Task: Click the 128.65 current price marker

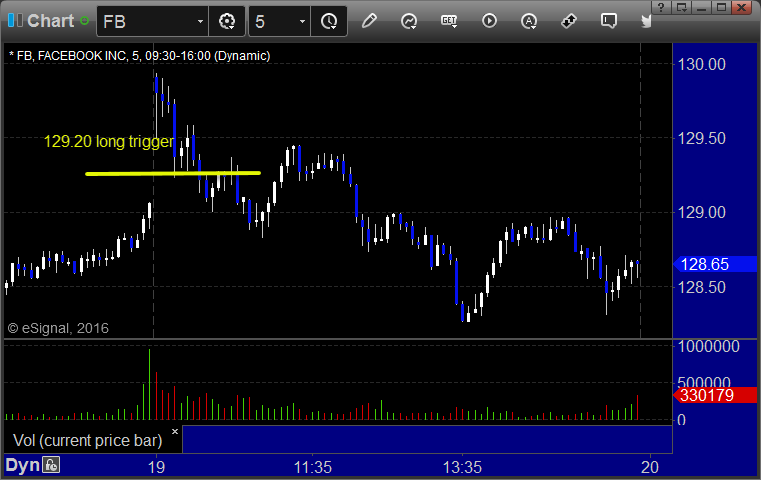Action: point(715,265)
